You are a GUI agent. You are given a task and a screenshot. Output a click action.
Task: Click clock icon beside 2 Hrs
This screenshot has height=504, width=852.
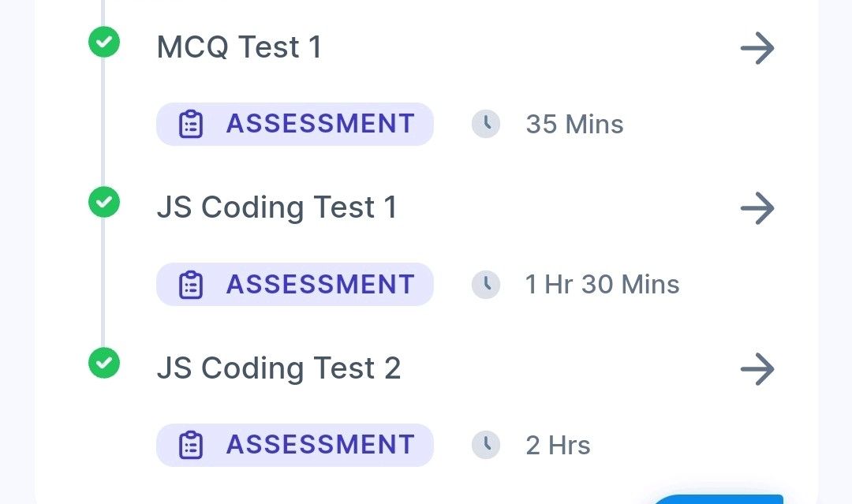[486, 445]
